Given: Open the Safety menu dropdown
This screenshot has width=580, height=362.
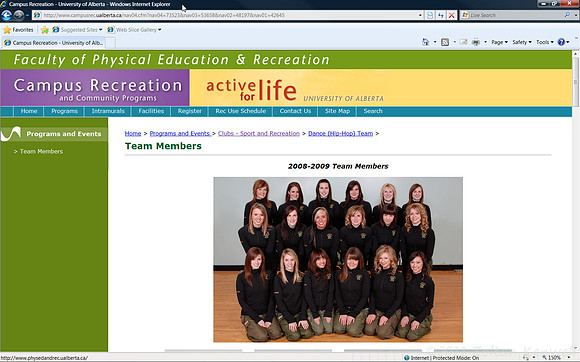Looking at the screenshot, I should [522, 42].
